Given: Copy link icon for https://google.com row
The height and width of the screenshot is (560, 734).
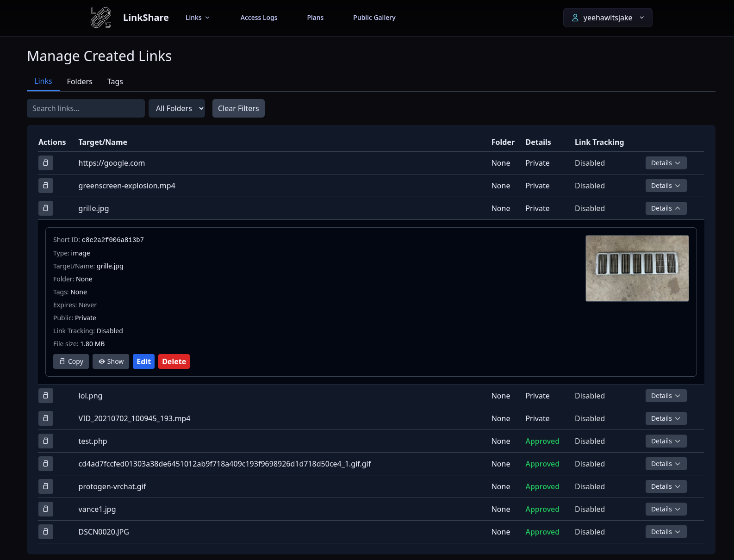Looking at the screenshot, I should [46, 163].
